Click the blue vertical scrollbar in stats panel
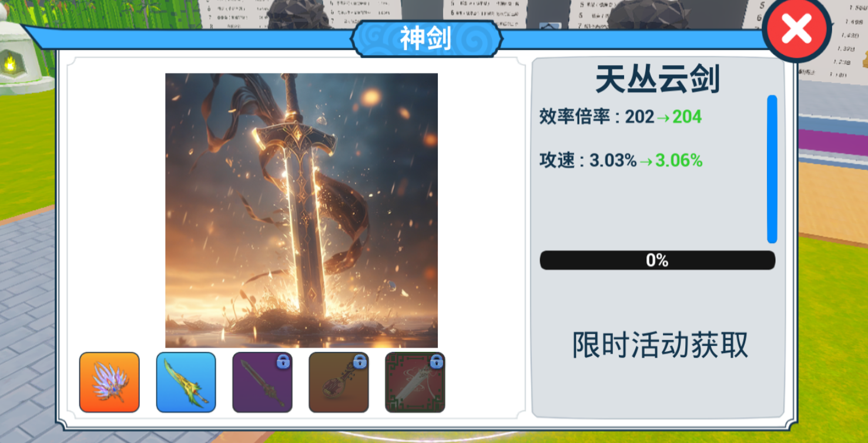The image size is (868, 443). pyautogui.click(x=772, y=169)
